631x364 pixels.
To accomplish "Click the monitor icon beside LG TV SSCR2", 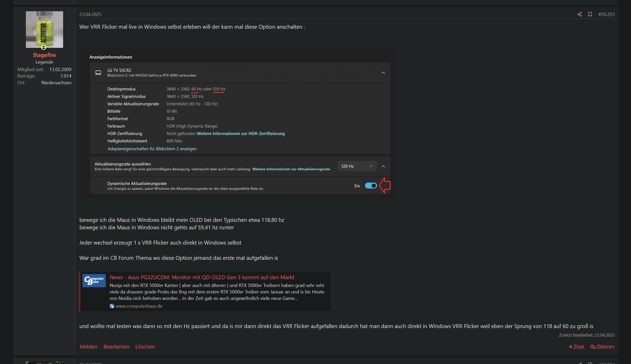I will coord(98,73).
